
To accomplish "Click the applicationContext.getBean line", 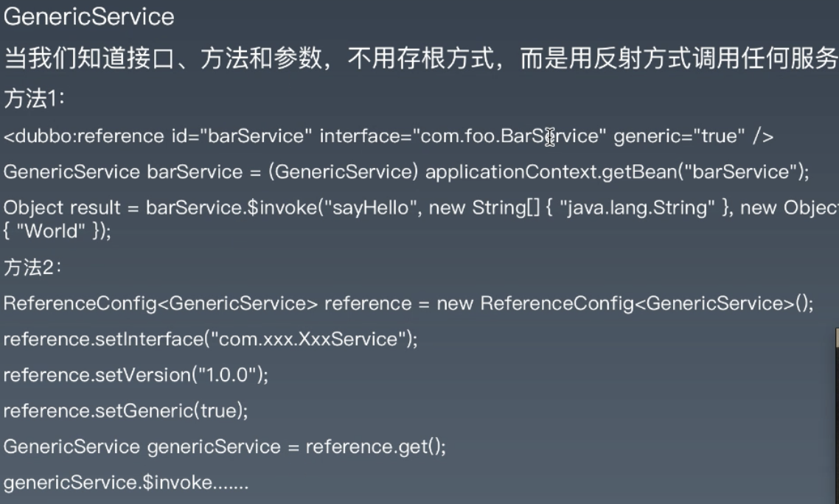I will 406,172.
